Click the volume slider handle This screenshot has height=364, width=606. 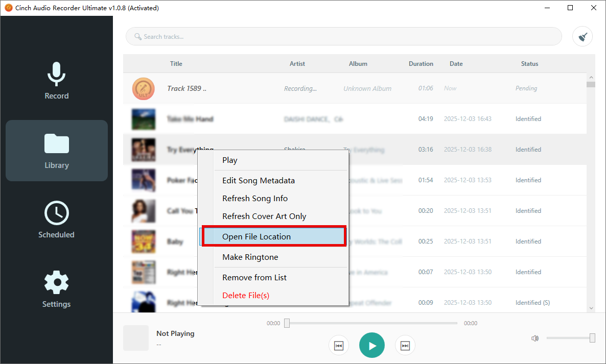(591, 337)
